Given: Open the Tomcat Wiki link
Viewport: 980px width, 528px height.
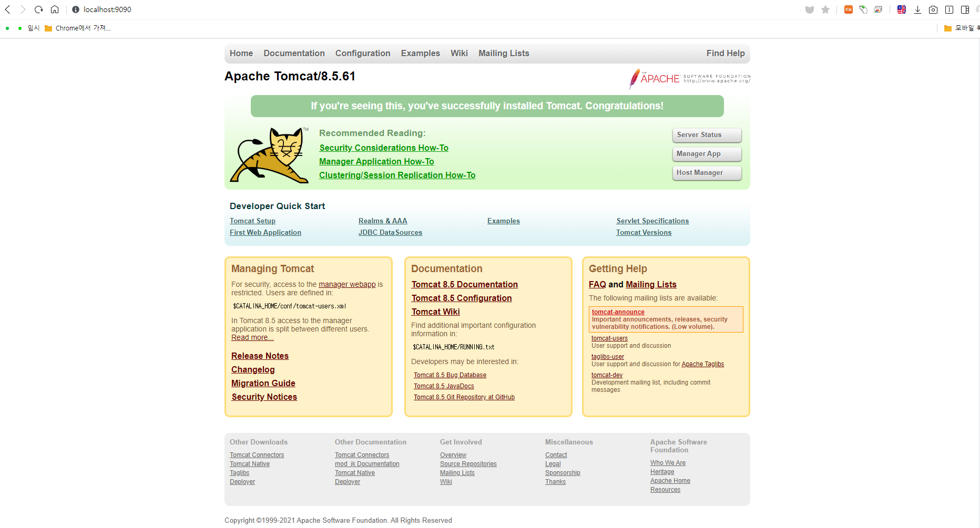Looking at the screenshot, I should [436, 312].
